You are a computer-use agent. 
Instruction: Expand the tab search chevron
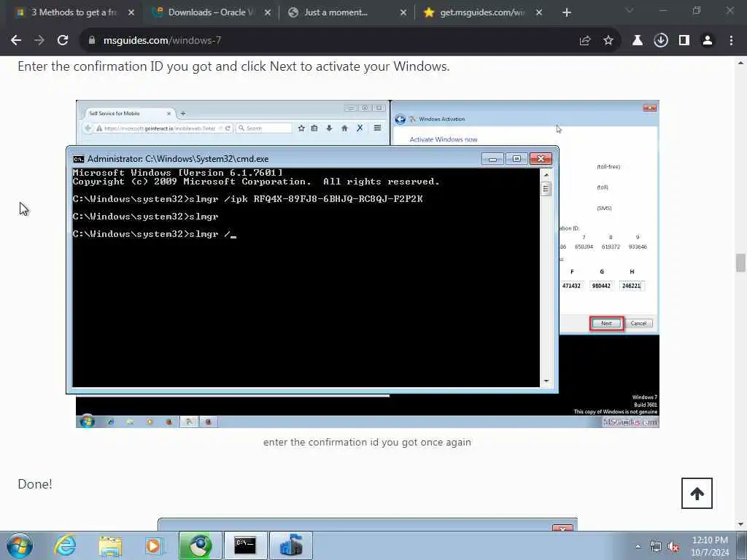630,10
